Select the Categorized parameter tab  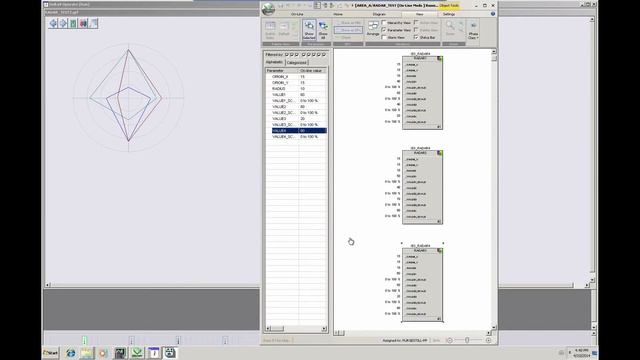click(x=297, y=62)
